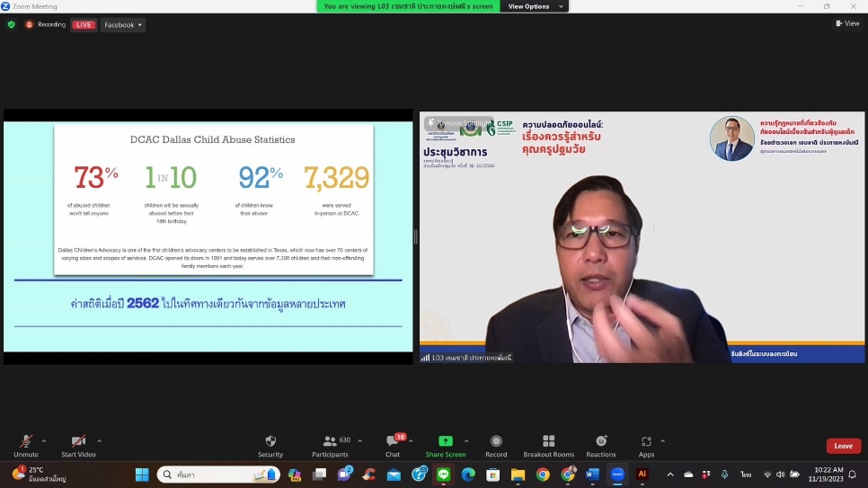Expand share options arrow beside Share Screen
The height and width of the screenshot is (488, 868).
466,441
